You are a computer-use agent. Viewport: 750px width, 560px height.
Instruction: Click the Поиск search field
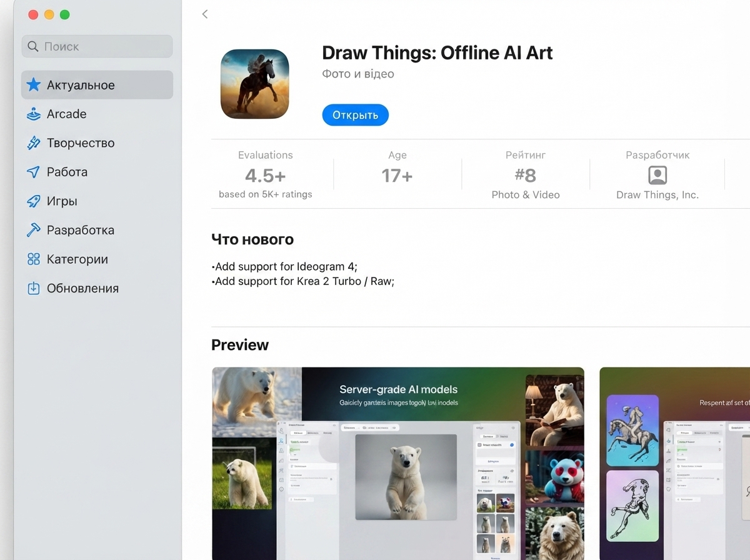point(97,46)
